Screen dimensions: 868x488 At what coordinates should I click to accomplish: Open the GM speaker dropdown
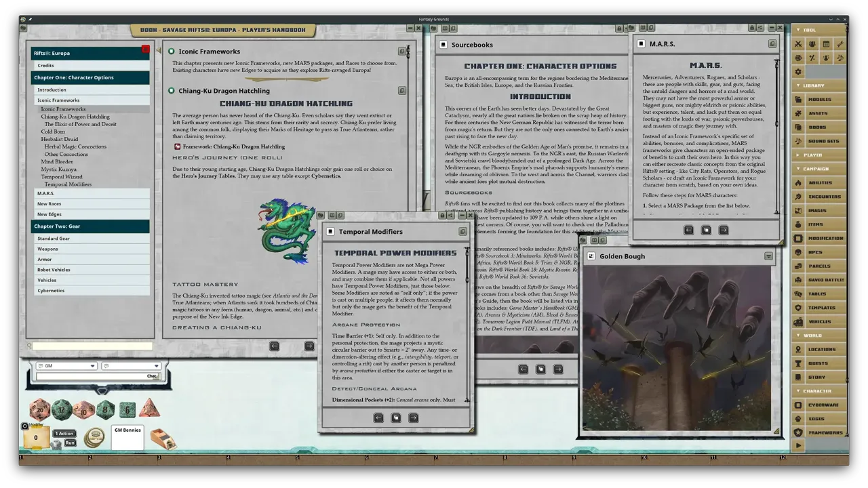tap(66, 366)
